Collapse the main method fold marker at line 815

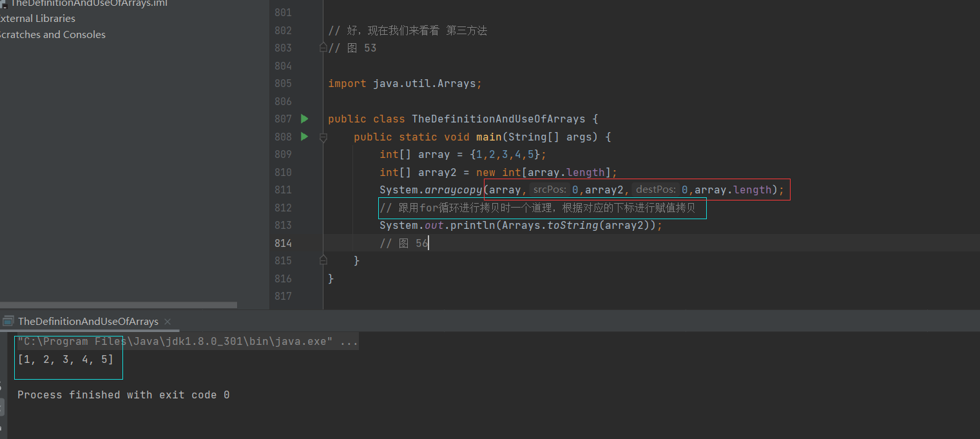[x=323, y=260]
